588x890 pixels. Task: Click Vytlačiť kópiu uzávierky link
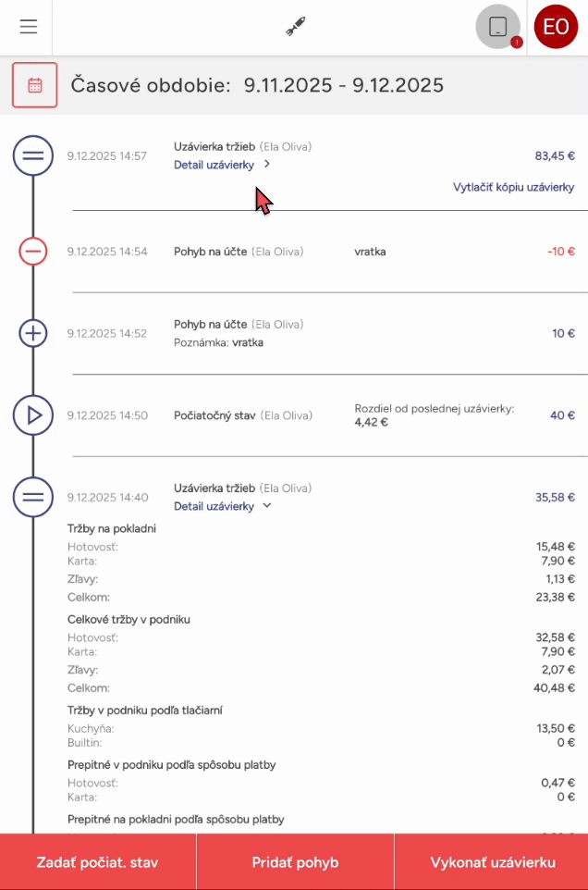pos(513,187)
